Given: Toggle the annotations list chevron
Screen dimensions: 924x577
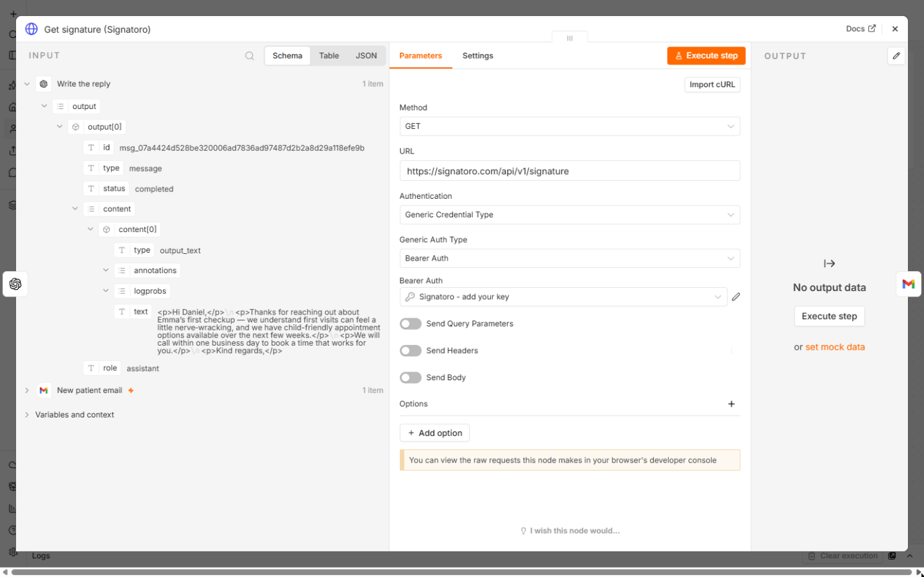Looking at the screenshot, I should (x=106, y=271).
